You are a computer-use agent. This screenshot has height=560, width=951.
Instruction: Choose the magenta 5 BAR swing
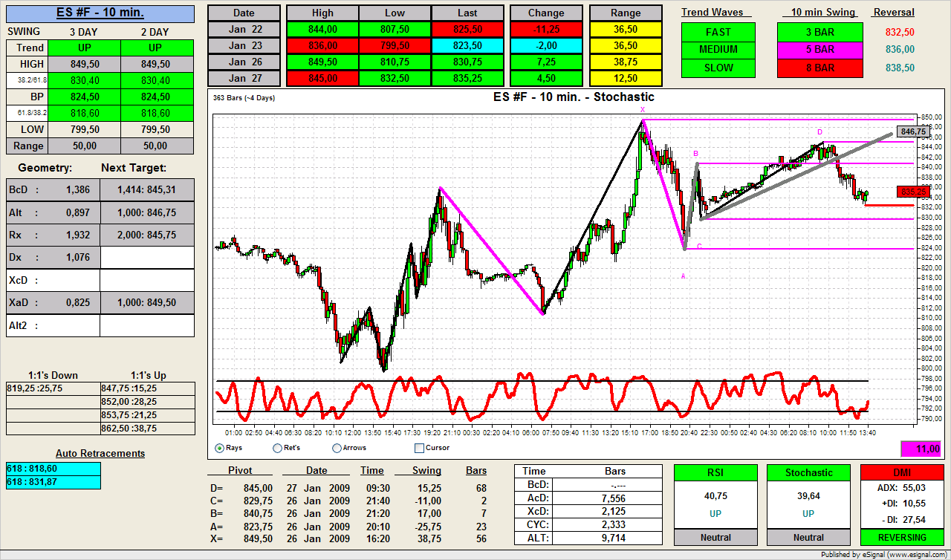click(819, 50)
